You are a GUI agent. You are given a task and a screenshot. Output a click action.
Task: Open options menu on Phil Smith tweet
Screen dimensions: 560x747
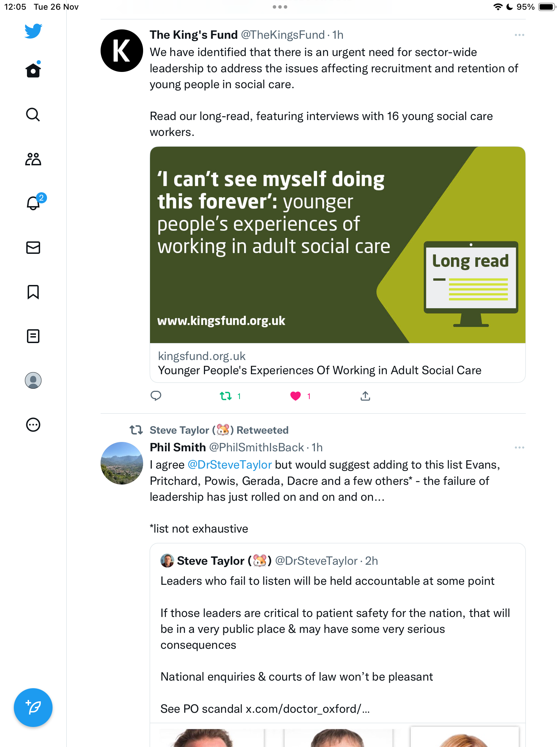point(519,448)
